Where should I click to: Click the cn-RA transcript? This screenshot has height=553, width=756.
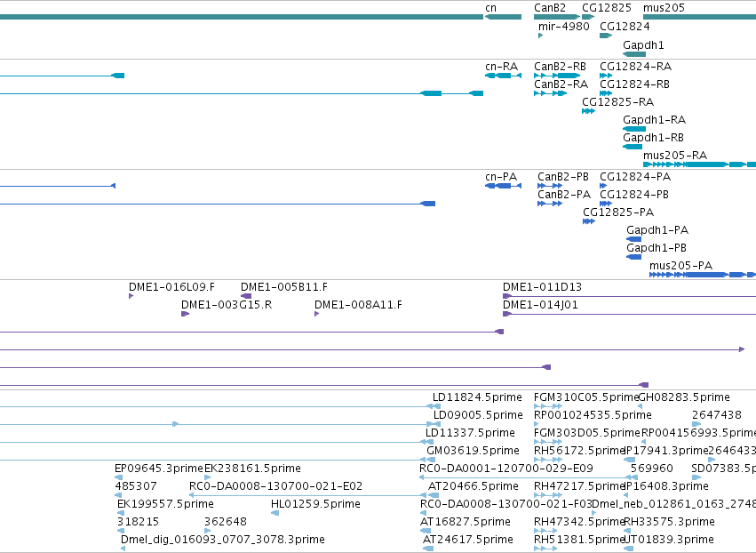[503, 76]
